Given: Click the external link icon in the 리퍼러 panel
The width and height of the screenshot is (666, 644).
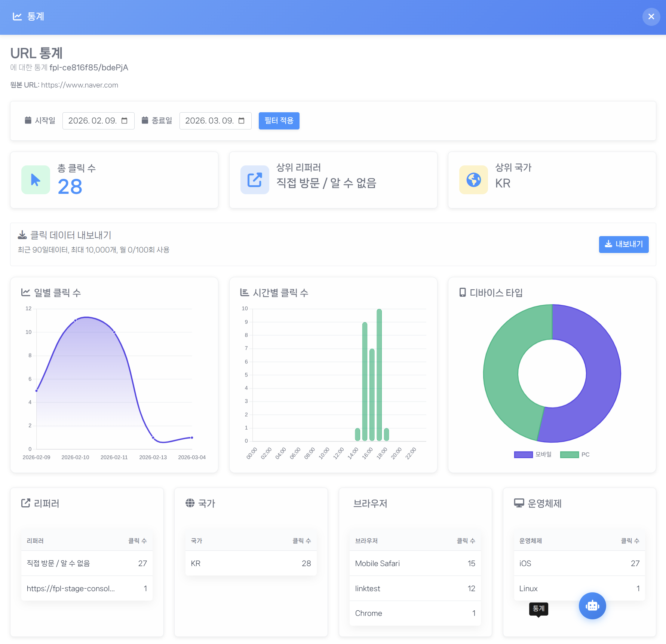Looking at the screenshot, I should tap(25, 503).
